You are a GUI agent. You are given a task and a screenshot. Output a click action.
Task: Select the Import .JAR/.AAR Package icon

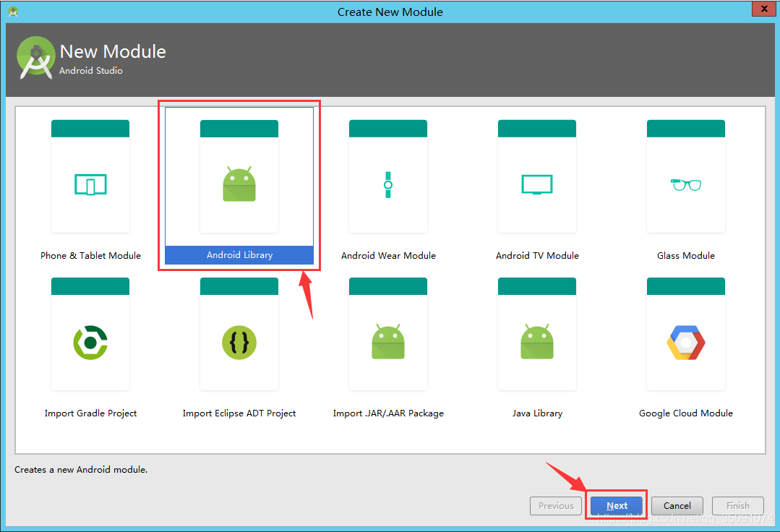(x=387, y=342)
